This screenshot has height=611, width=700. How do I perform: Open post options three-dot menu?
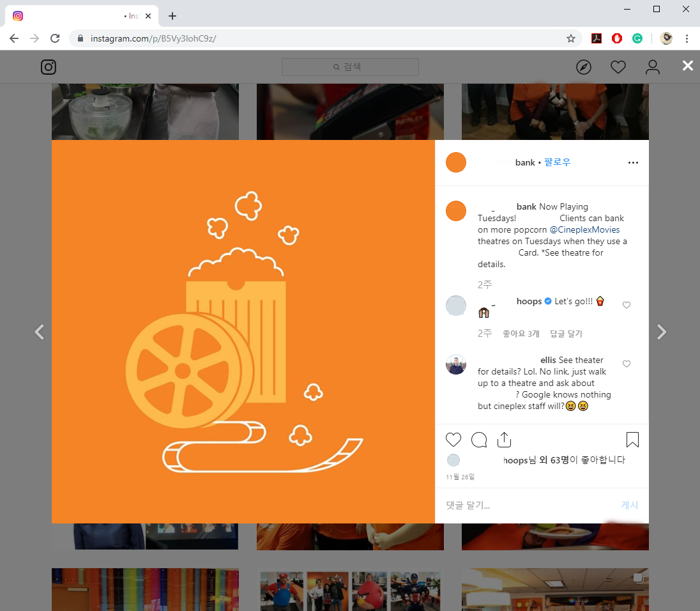pyautogui.click(x=633, y=162)
